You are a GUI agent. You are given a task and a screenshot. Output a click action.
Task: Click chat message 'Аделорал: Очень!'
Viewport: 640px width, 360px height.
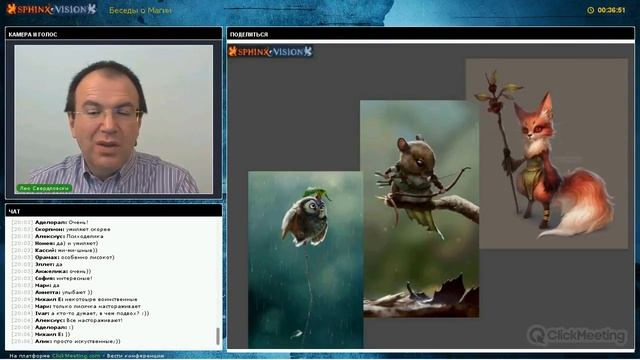pyautogui.click(x=50, y=222)
